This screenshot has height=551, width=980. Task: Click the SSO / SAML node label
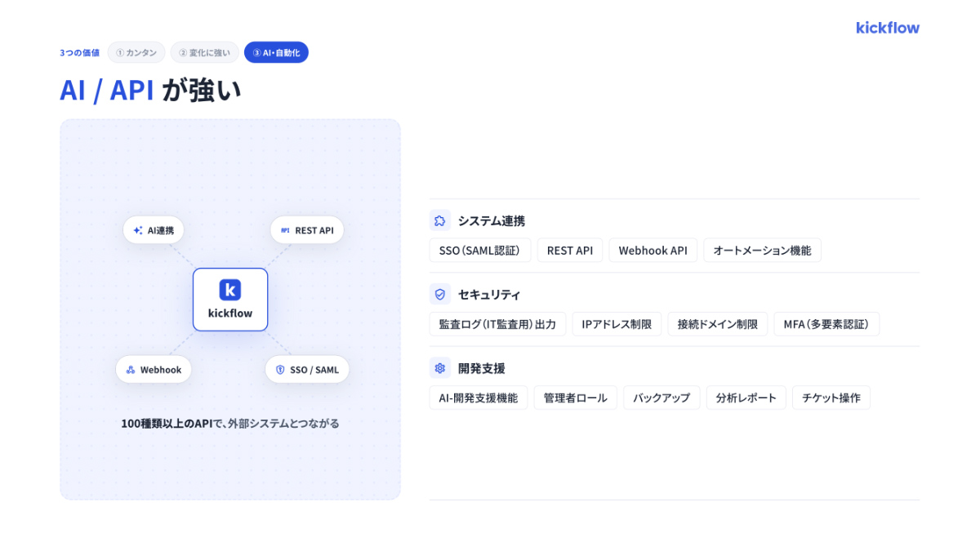[314, 370]
